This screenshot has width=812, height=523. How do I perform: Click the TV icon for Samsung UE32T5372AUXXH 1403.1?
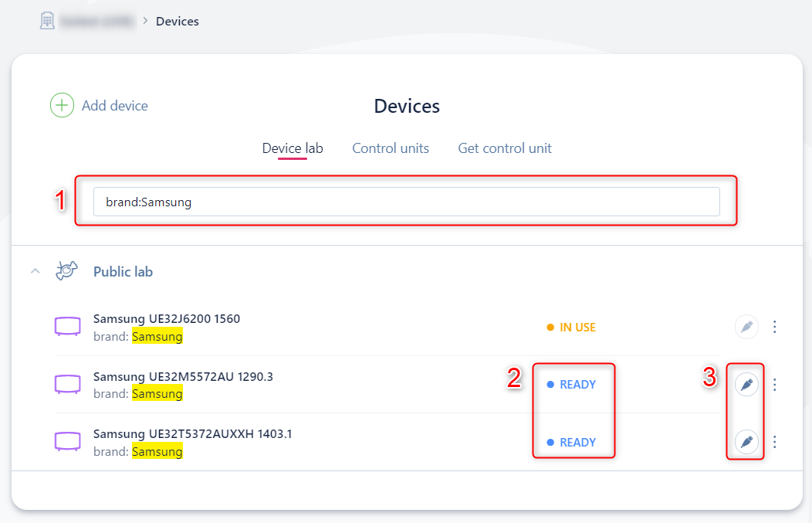[68, 442]
